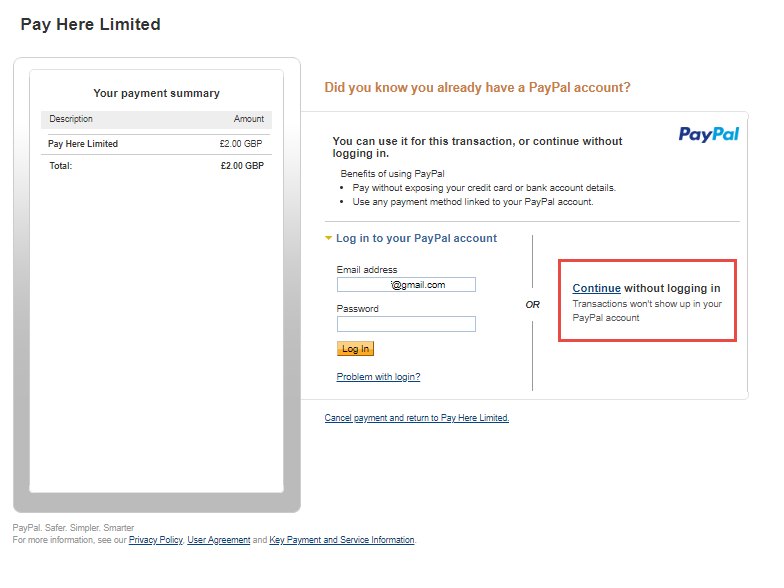Open the User Agreement link
Image resolution: width=784 pixels, height=588 pixels.
click(x=219, y=540)
